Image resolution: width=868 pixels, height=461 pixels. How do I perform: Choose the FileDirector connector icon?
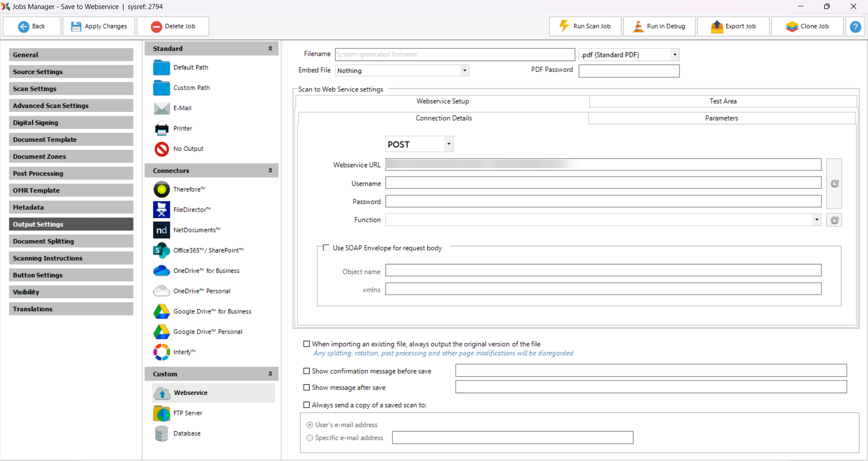[161, 210]
